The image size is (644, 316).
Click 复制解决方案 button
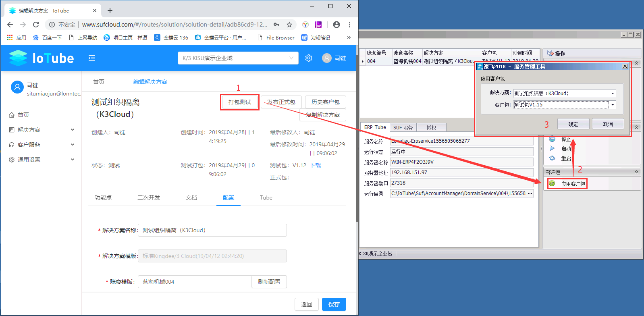[x=323, y=115]
